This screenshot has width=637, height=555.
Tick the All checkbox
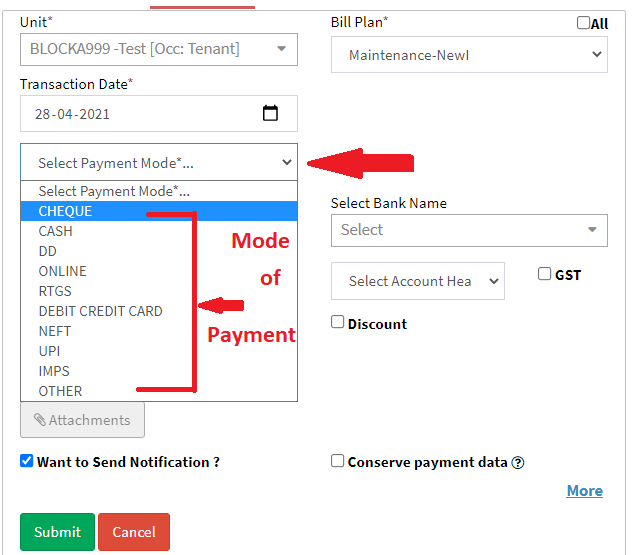(583, 23)
